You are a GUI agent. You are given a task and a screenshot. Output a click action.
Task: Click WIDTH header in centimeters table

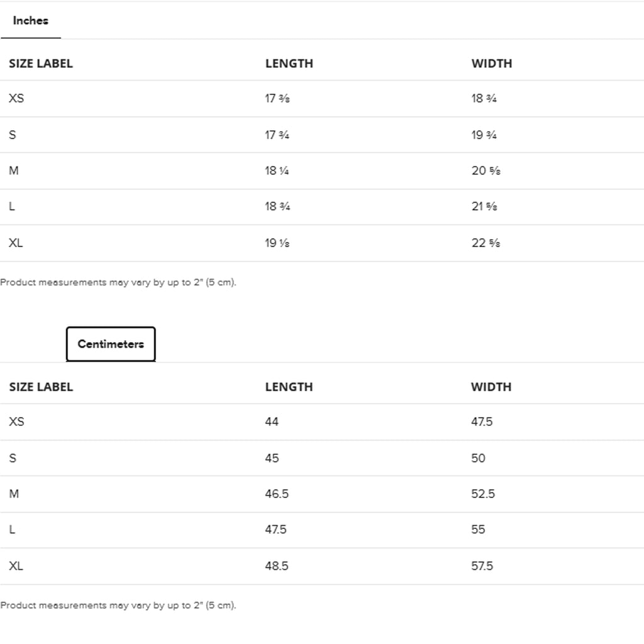click(491, 387)
